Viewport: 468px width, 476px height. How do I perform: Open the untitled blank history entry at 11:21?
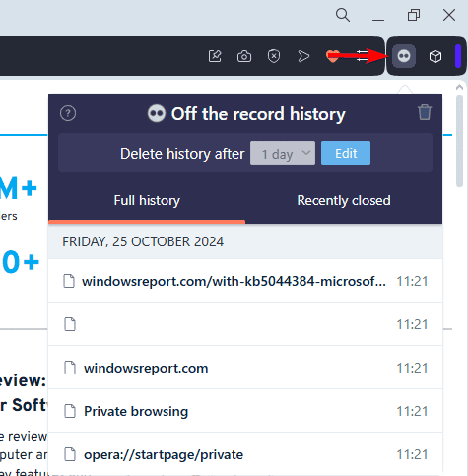coord(245,324)
